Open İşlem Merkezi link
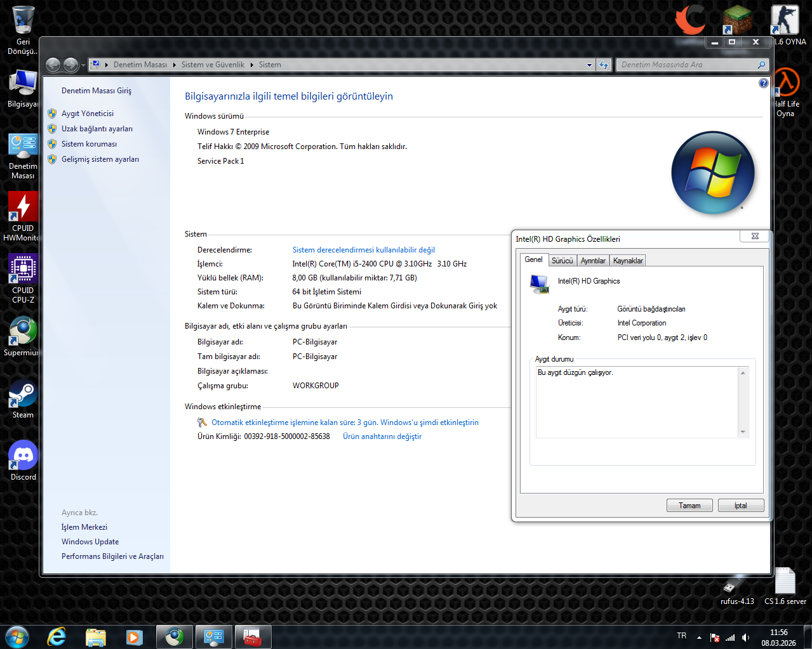812x649 pixels. (84, 527)
